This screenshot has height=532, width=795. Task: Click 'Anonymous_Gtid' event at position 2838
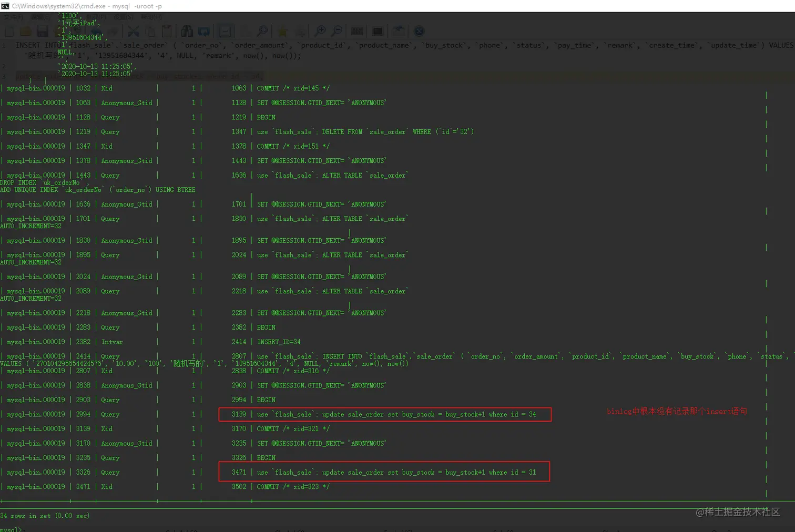click(127, 385)
